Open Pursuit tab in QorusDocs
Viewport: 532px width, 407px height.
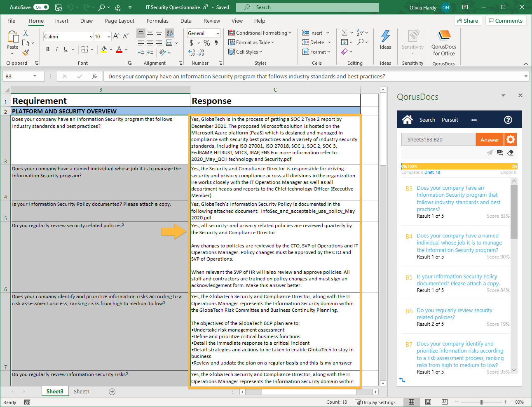coord(450,120)
